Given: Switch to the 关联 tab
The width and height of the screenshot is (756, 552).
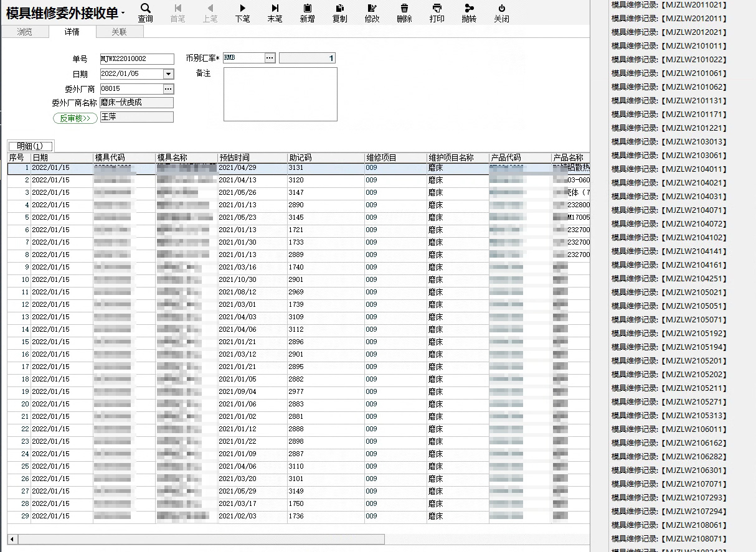Looking at the screenshot, I should pyautogui.click(x=120, y=32).
